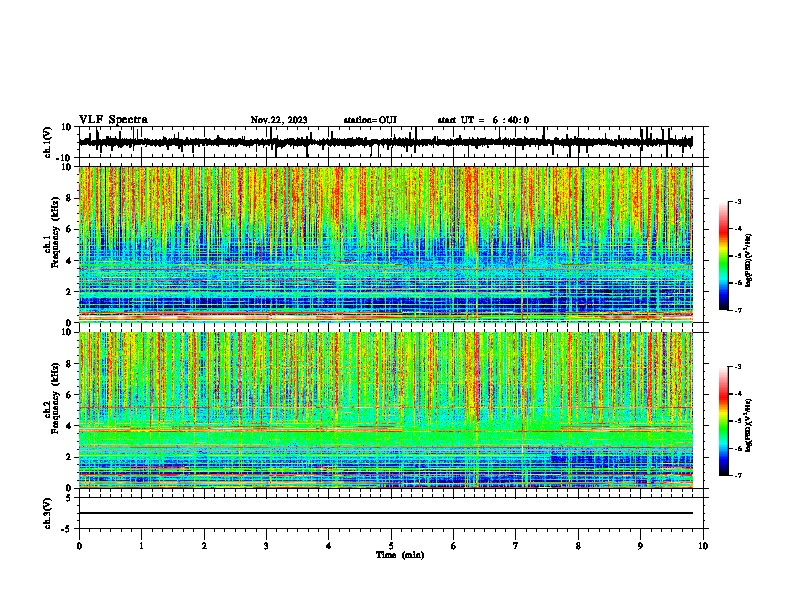Click inside the ch.1 voltage waveform panel
The image size is (792, 612).
click(391, 142)
